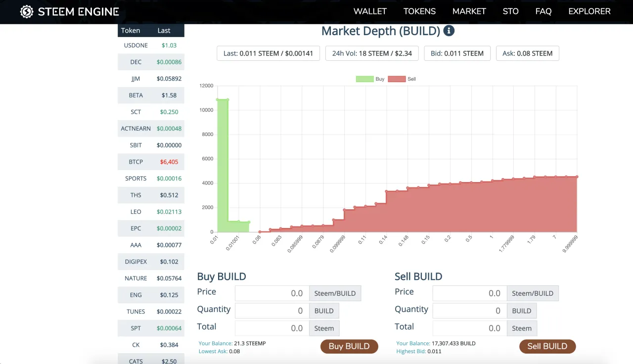The width and height of the screenshot is (633, 364).
Task: Click the Buy BUILD Total input field
Action: (x=272, y=328)
